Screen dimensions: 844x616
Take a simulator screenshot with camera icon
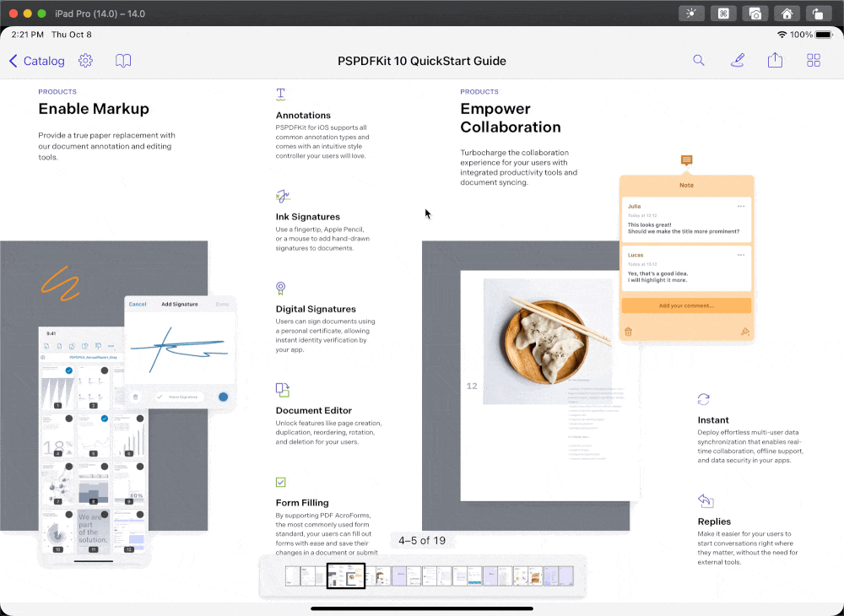[755, 14]
